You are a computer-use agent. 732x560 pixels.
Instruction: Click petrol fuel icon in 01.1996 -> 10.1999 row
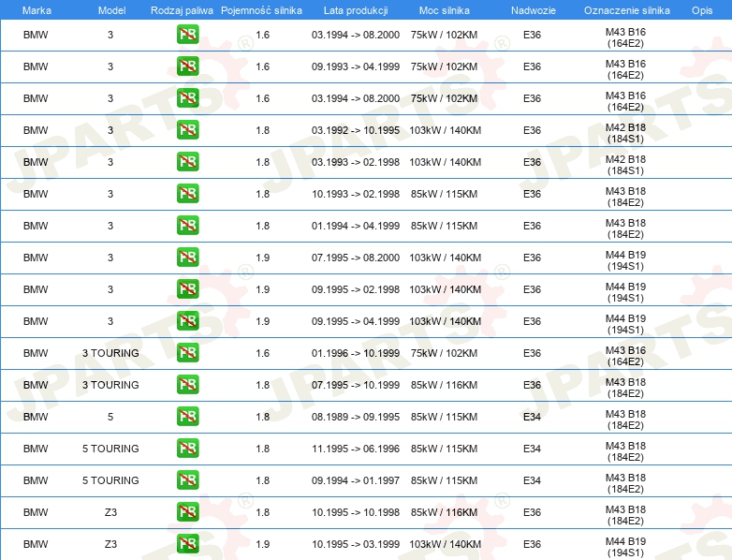click(x=187, y=353)
